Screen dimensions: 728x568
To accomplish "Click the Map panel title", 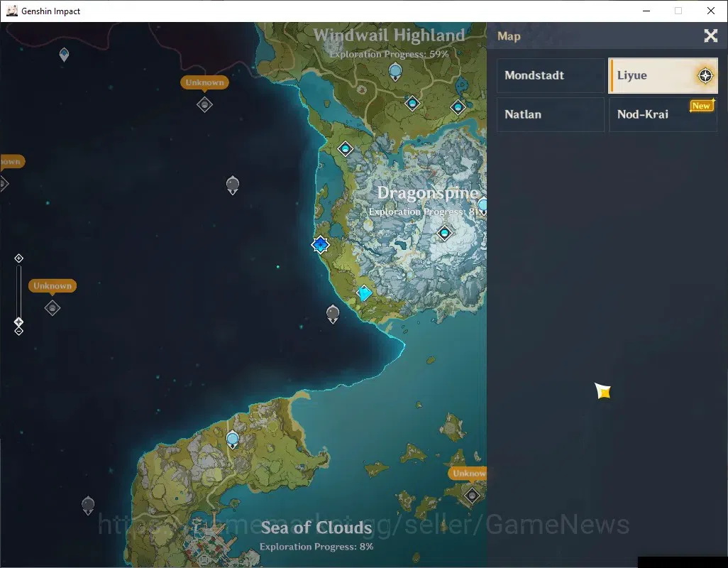I will 509,36.
